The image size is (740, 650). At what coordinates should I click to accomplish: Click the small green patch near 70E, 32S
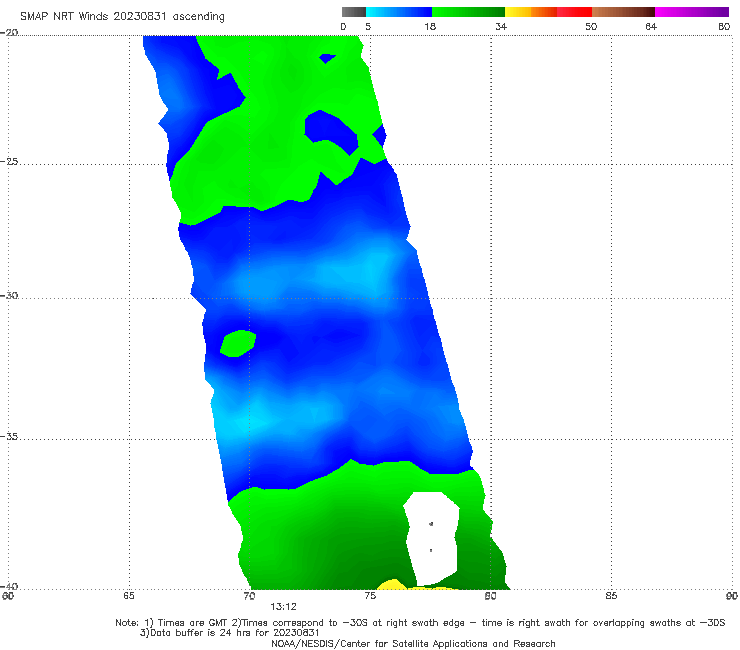[x=238, y=344]
